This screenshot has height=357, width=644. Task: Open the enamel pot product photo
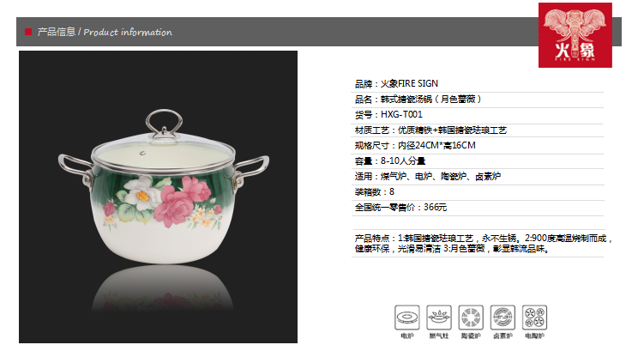tap(158, 197)
